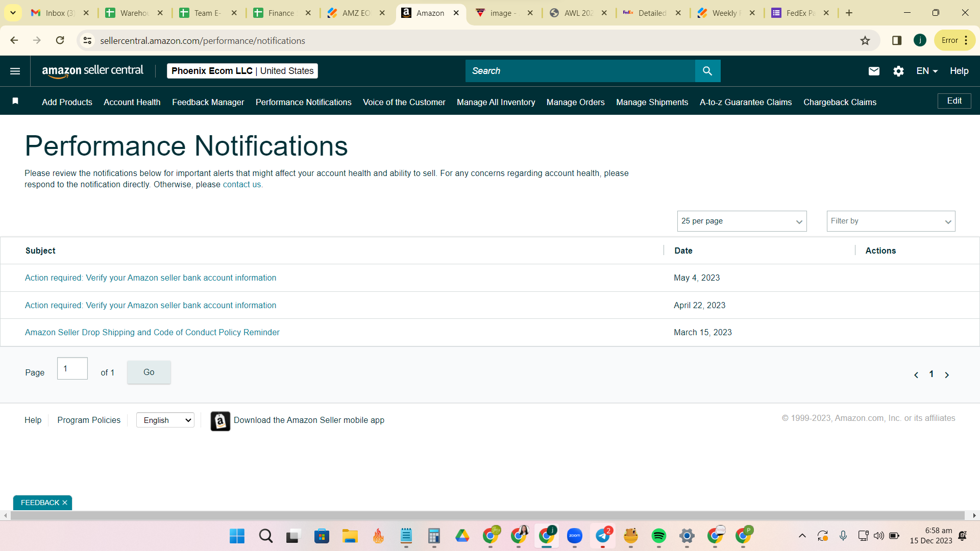Screen dimensions: 980x551
Task: Click the Chrome profile avatar
Action: (x=920, y=40)
